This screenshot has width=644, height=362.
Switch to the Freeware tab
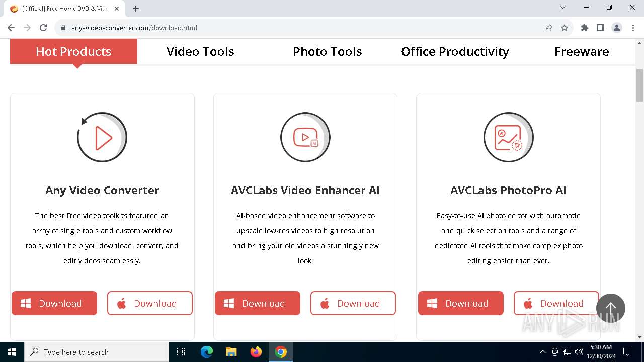point(582,51)
